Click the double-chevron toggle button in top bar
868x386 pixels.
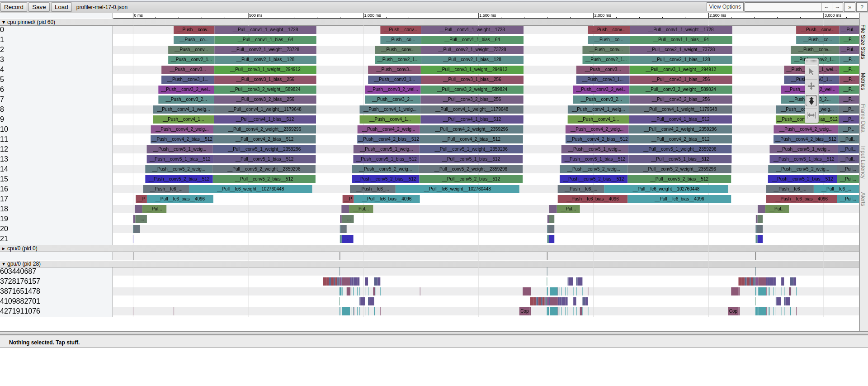849,7
